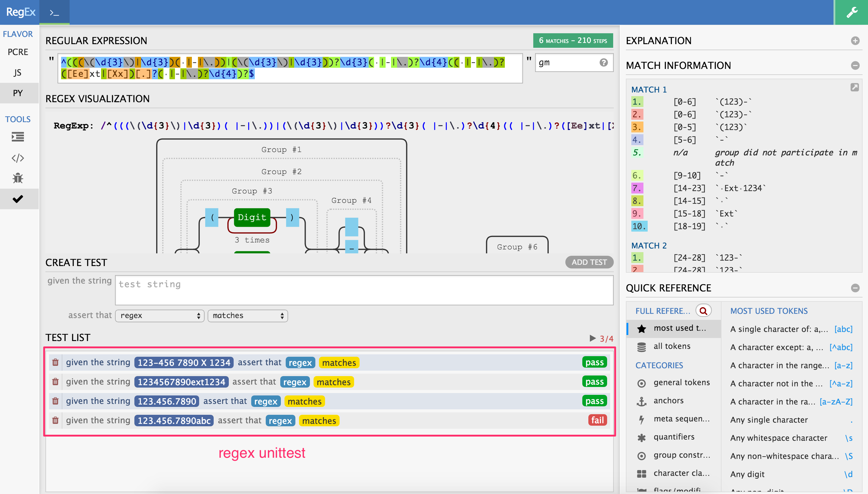Viewport: 868px width, 494px height.
Task: Delete the 123.456.7890abc test with trash icon
Action: pos(55,420)
